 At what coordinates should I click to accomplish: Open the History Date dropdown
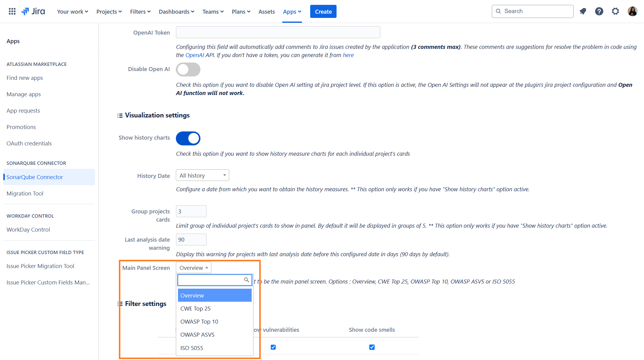pos(203,175)
